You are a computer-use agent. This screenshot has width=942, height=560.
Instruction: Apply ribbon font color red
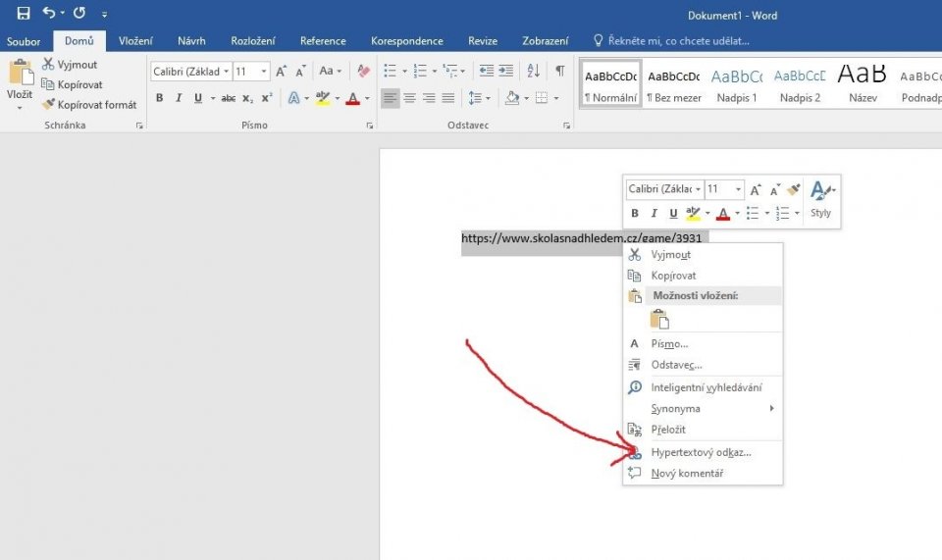pyautogui.click(x=352, y=98)
